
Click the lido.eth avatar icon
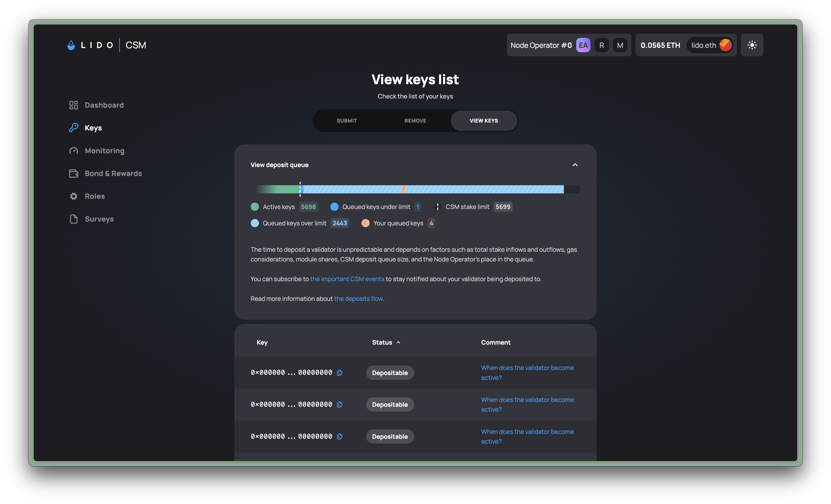725,45
